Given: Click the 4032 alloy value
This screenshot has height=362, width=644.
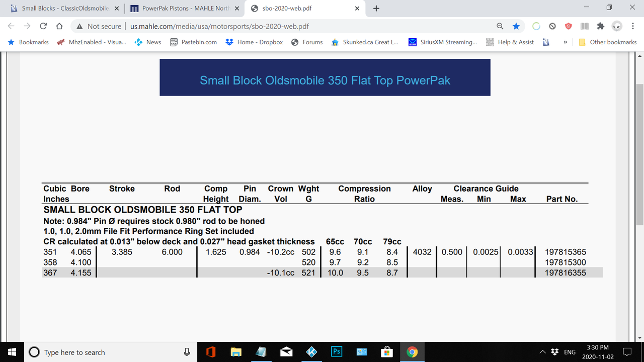Looking at the screenshot, I should [x=422, y=252].
